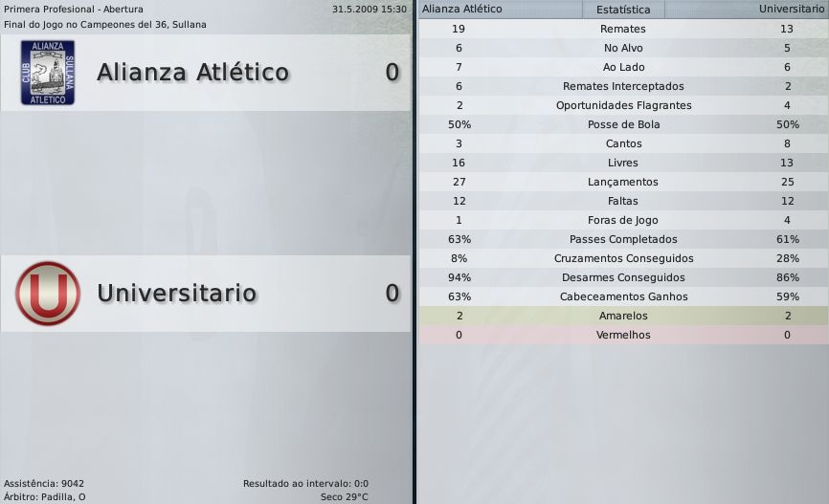829x504 pixels.
Task: Open the Universitario team name link
Action: (x=177, y=293)
